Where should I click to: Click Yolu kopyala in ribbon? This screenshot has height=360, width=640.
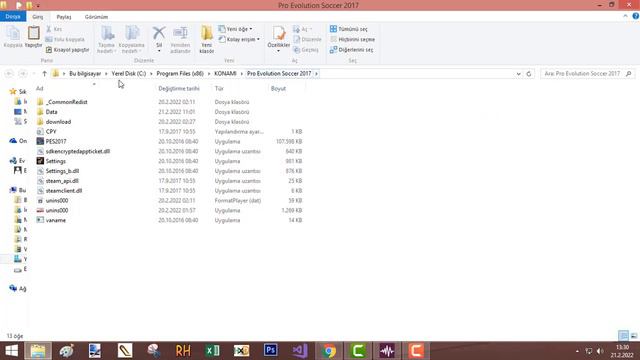tap(65, 39)
